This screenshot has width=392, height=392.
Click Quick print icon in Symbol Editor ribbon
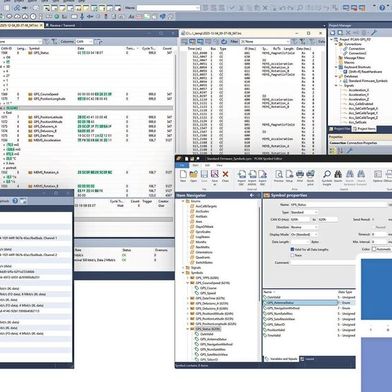coord(310,174)
